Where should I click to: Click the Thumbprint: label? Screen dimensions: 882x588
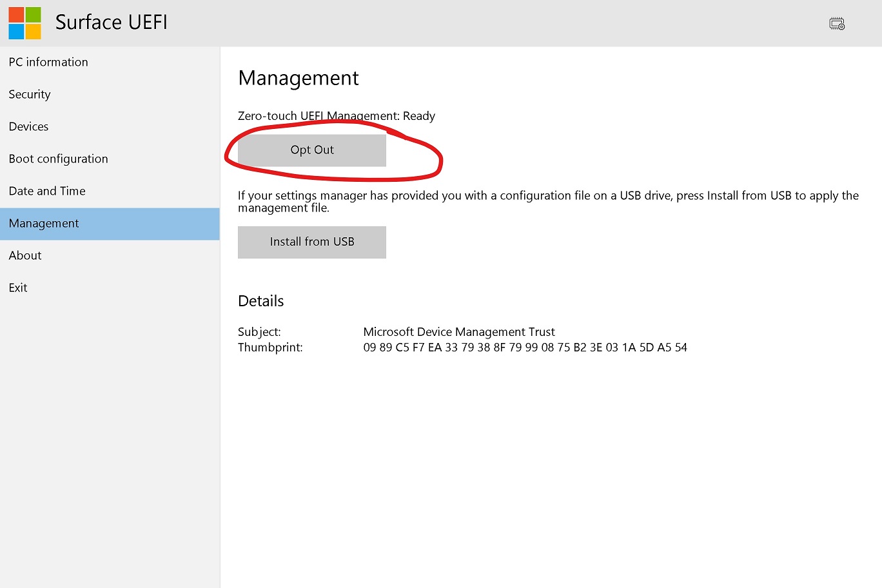[270, 348]
